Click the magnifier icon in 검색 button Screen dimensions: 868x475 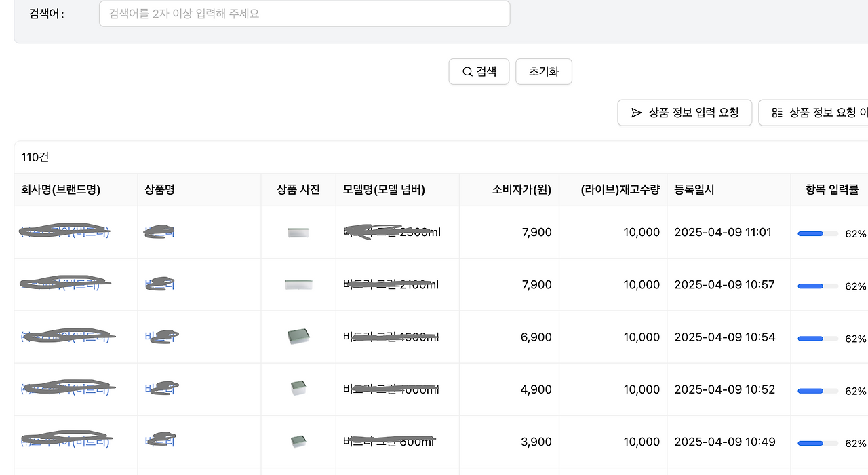[467, 71]
